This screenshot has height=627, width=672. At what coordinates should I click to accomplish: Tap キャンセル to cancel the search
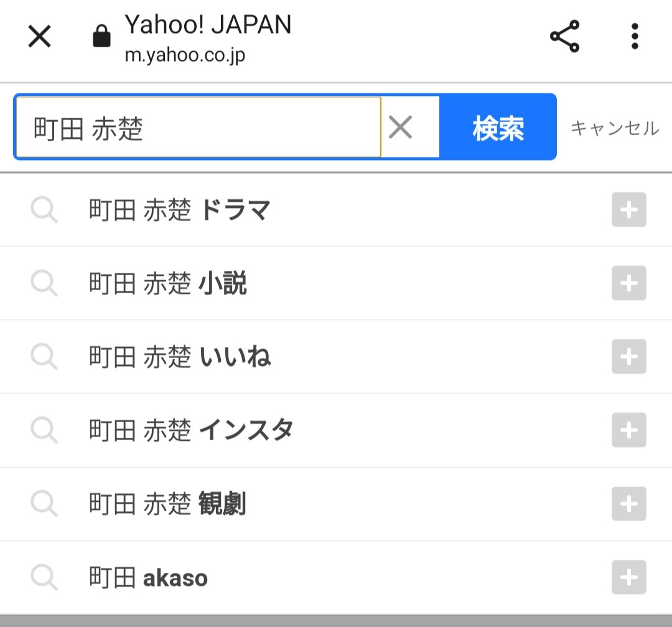pos(615,128)
